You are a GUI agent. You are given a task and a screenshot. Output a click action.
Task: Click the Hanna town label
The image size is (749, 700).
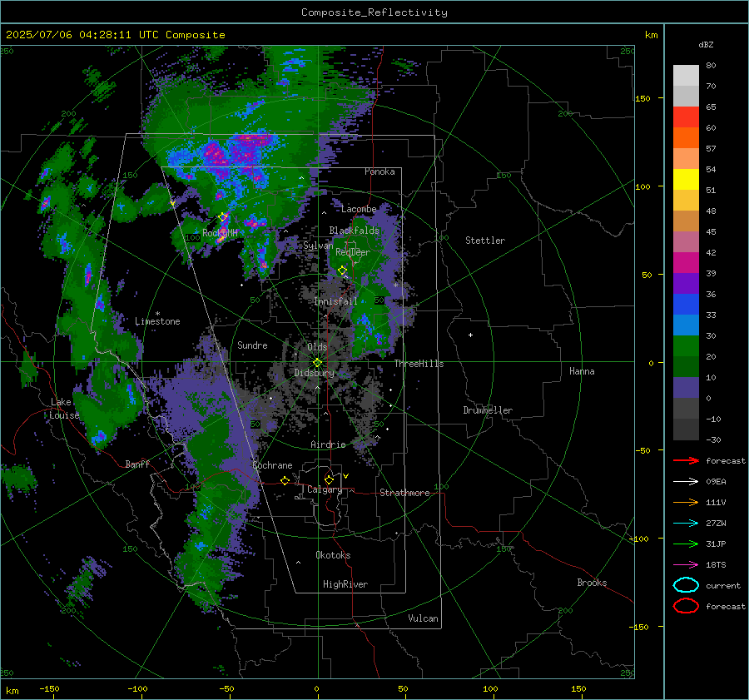(x=582, y=371)
